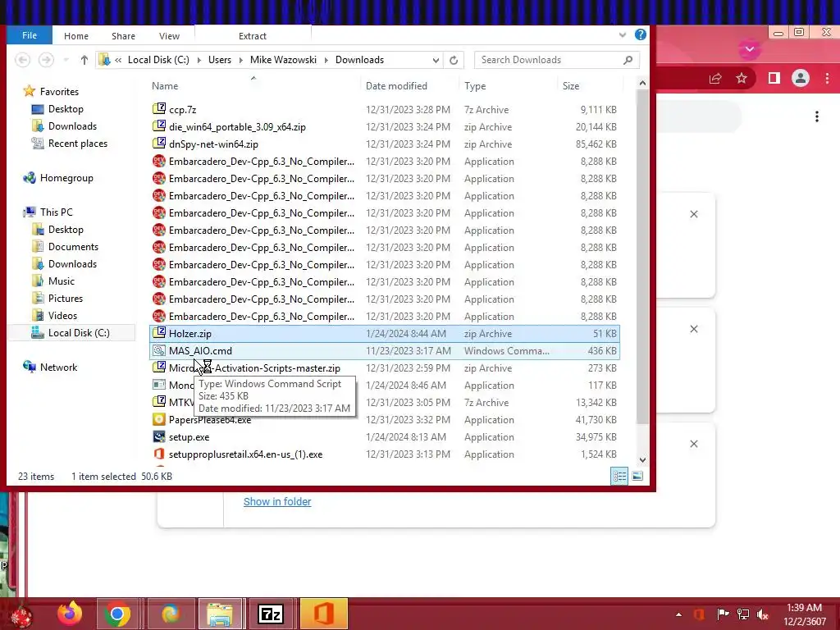Click Mike Wazowski in the address path

tap(283, 59)
